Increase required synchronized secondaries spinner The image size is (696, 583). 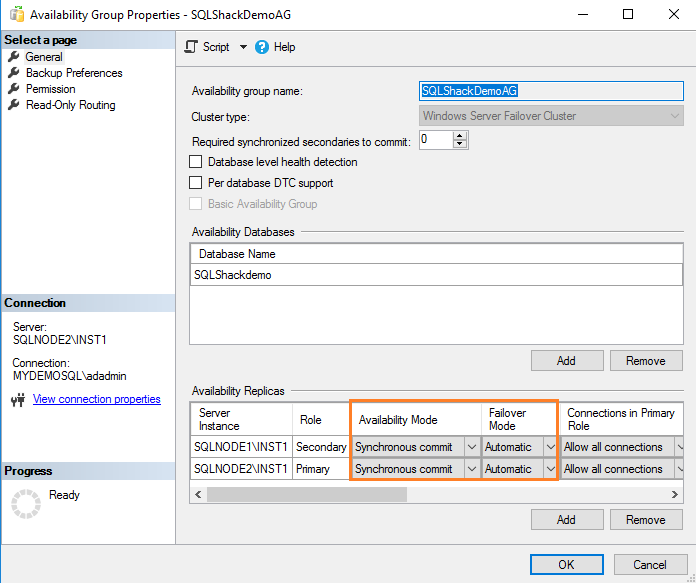coord(460,137)
